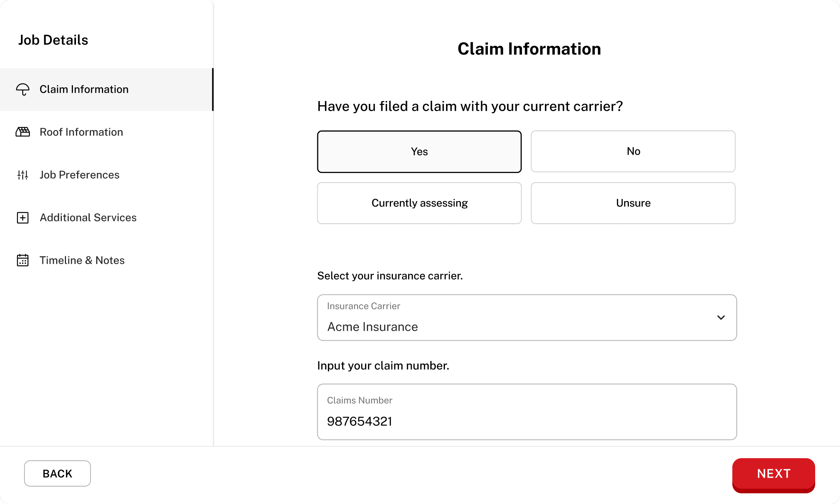Image resolution: width=840 pixels, height=504 pixels.
Task: Click the roof icon in sidebar
Action: (x=23, y=132)
